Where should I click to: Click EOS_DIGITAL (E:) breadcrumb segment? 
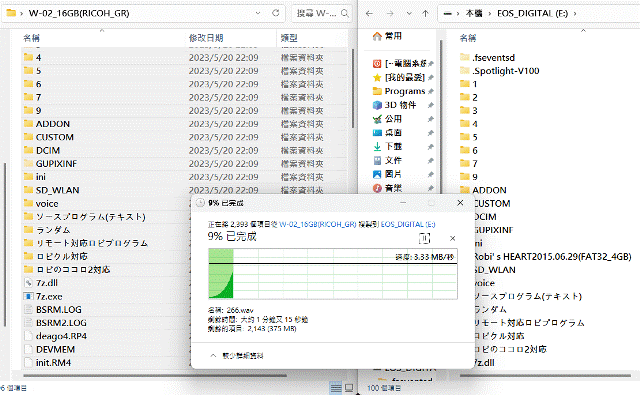pyautogui.click(x=532, y=13)
